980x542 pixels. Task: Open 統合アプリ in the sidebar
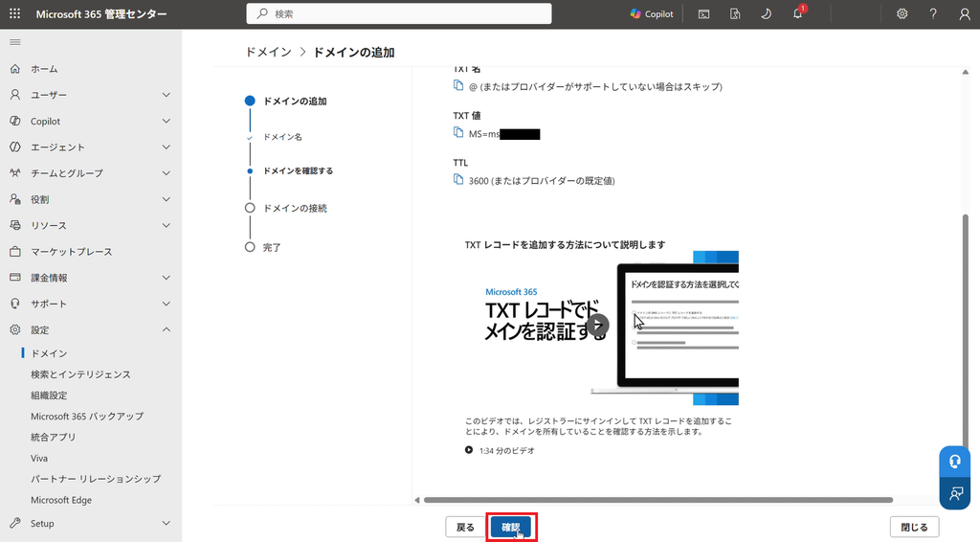pos(54,437)
